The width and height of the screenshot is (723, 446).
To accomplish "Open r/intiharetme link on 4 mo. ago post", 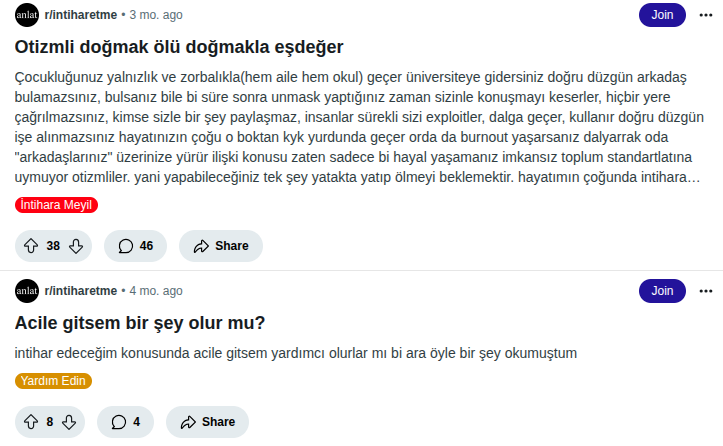I will point(80,290).
